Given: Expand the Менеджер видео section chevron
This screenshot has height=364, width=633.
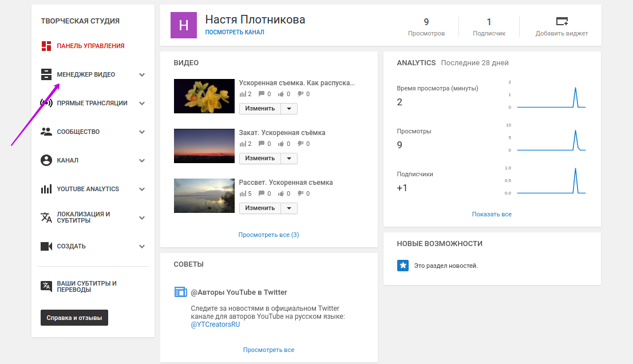Looking at the screenshot, I should pos(142,74).
